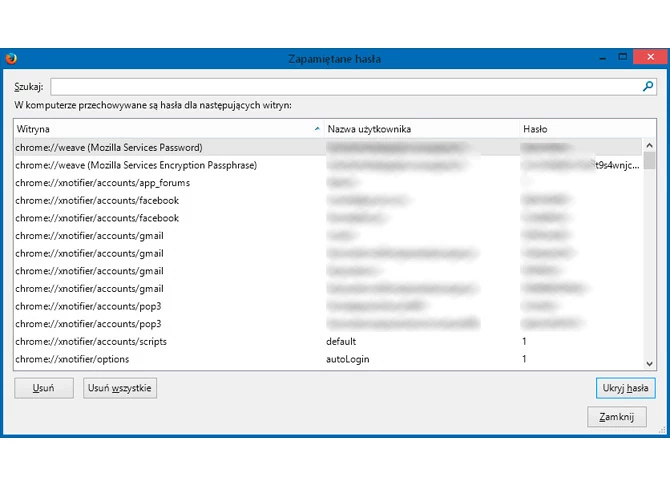Image resolution: width=670 pixels, height=503 pixels.
Task: Click the Usuń button
Action: point(44,388)
